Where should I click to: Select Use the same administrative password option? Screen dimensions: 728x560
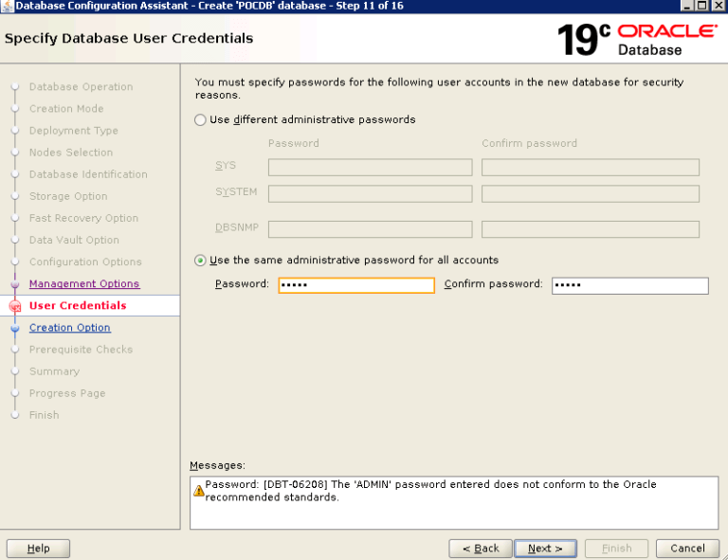tap(200, 261)
